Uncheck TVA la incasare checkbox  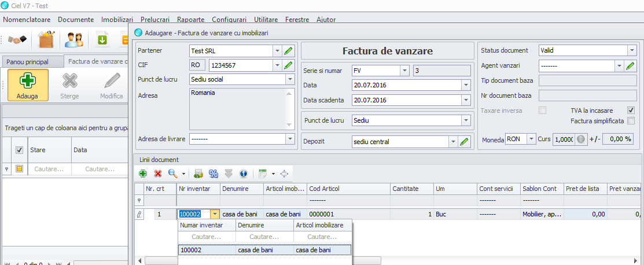631,111
